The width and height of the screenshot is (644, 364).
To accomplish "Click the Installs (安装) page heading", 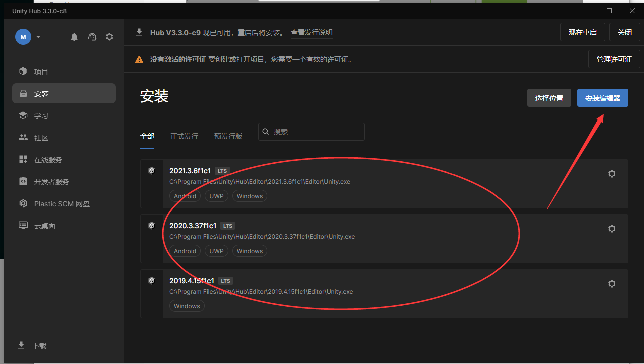I will click(154, 96).
